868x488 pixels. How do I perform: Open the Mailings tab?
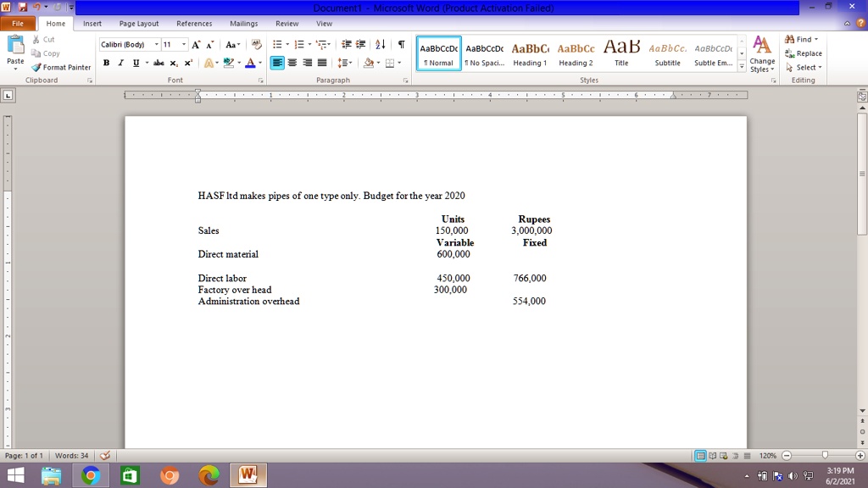(x=243, y=24)
